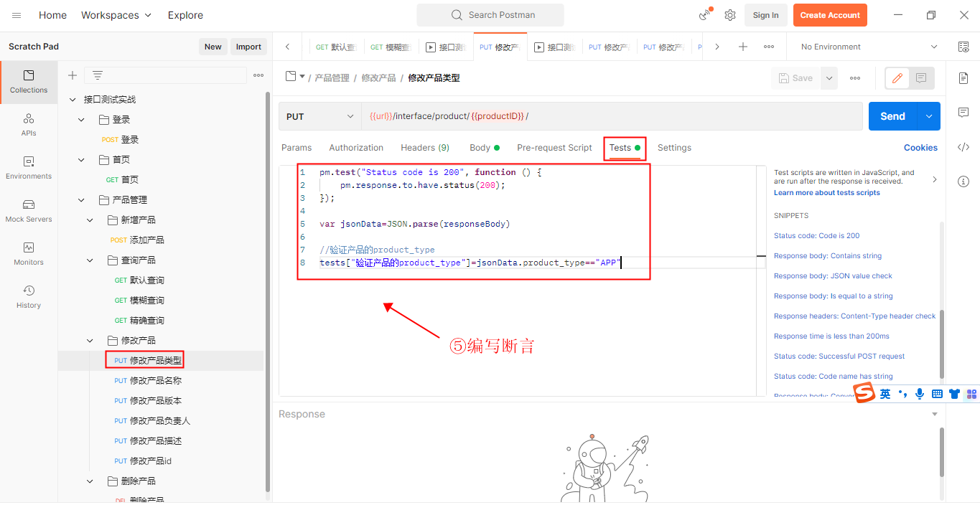Click the satellite capture requests icon
Screen dimensions: 980x505
click(704, 15)
